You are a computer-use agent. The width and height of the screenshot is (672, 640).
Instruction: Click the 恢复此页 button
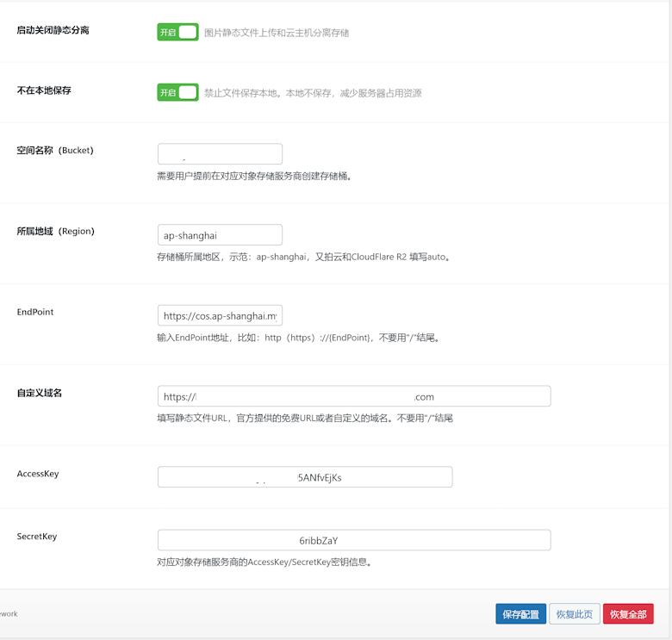coord(575,614)
